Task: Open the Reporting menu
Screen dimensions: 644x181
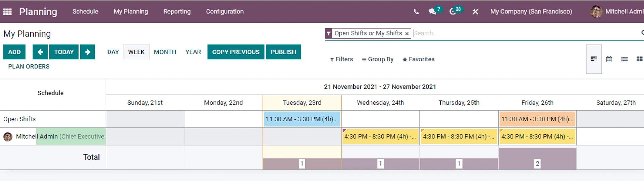Action: 177,11
